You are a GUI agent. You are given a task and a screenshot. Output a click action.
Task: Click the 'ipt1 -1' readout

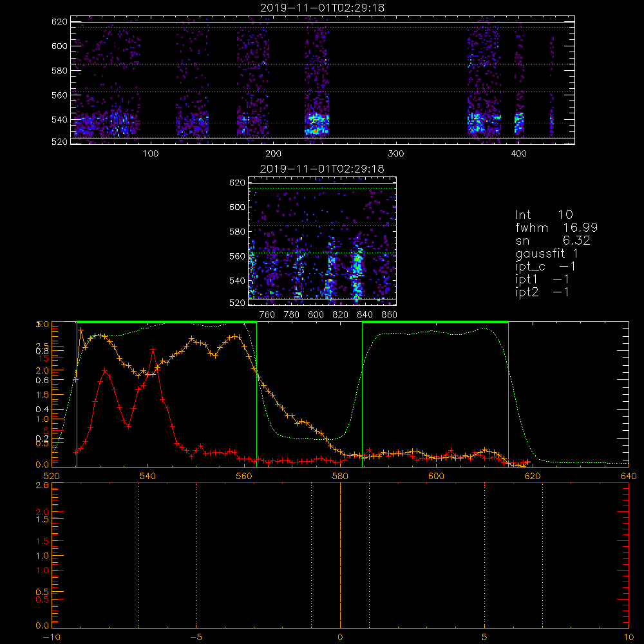542,279
